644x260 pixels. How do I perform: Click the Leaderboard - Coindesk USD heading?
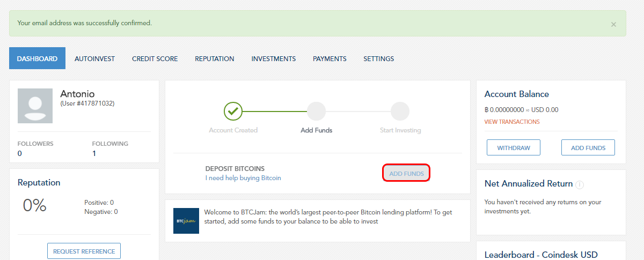click(x=541, y=255)
